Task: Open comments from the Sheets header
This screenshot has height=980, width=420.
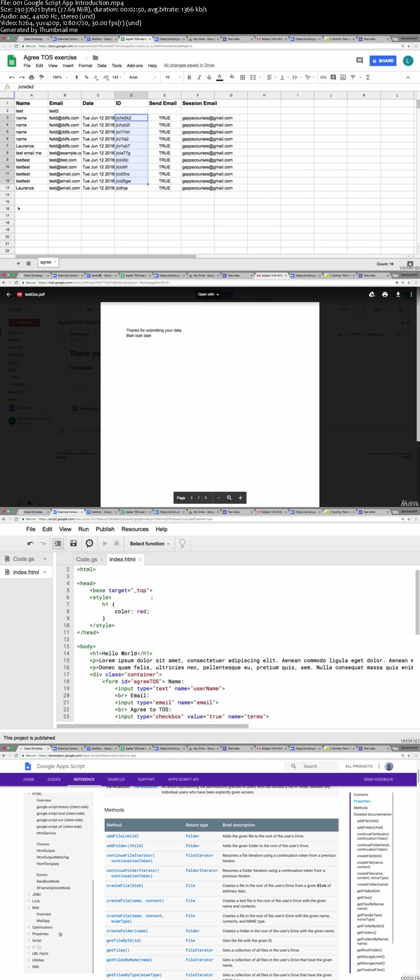Action: pos(360,61)
